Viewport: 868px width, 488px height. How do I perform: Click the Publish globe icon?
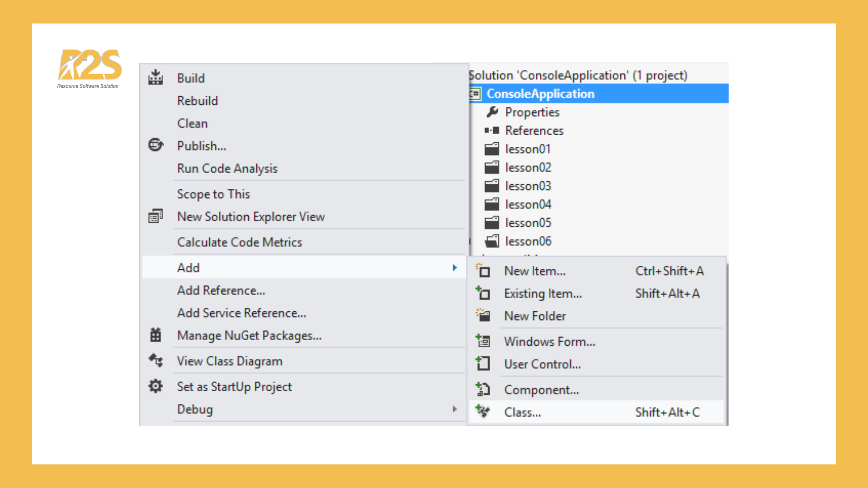[156, 145]
